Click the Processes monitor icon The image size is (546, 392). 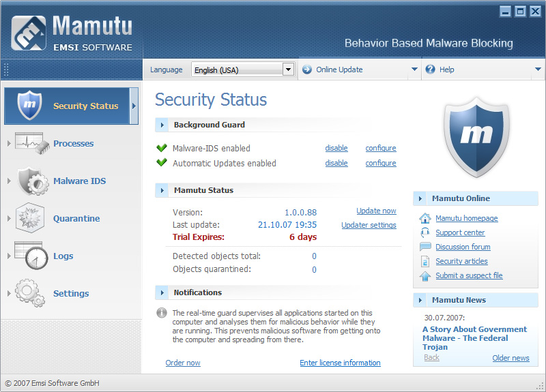pyautogui.click(x=32, y=143)
